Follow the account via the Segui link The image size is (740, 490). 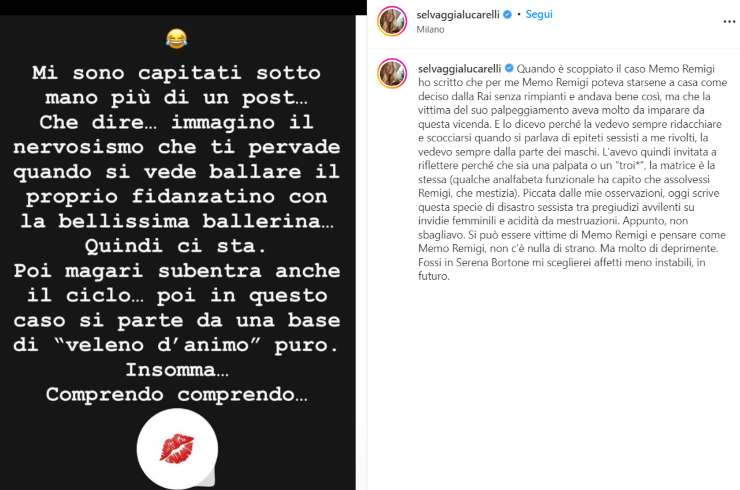(x=539, y=15)
